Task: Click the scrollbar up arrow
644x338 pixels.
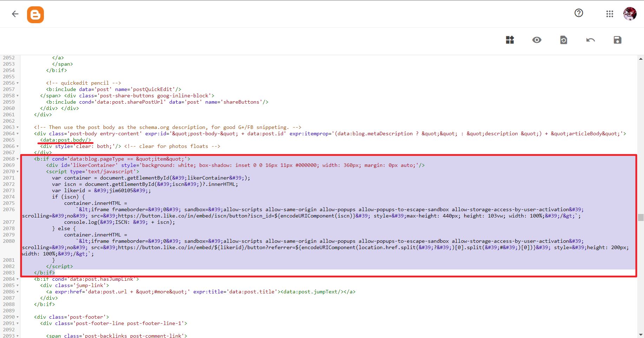Action: [640, 59]
